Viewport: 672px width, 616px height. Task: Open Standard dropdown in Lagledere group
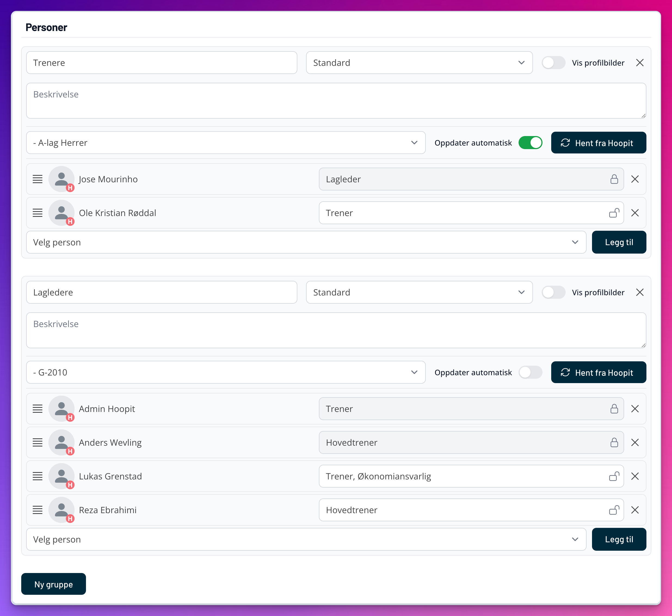(419, 292)
